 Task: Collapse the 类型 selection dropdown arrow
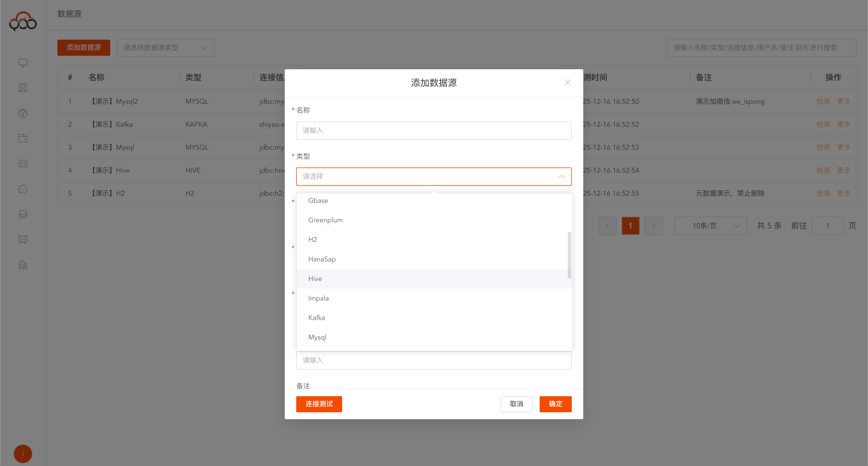561,176
